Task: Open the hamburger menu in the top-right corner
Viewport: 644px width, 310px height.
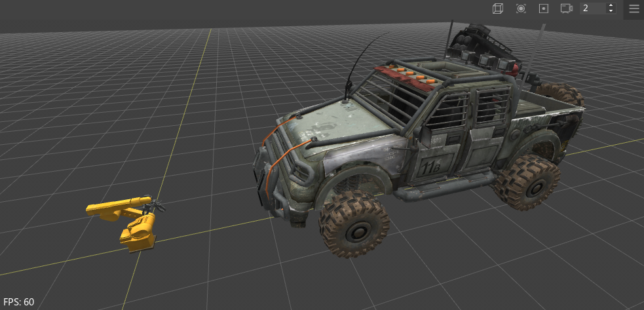Action: [634, 9]
